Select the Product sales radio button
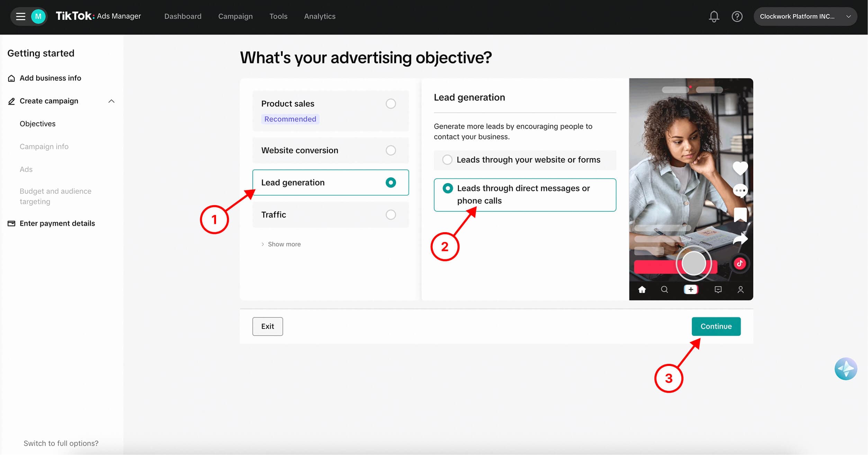The height and width of the screenshot is (455, 868). [391, 104]
